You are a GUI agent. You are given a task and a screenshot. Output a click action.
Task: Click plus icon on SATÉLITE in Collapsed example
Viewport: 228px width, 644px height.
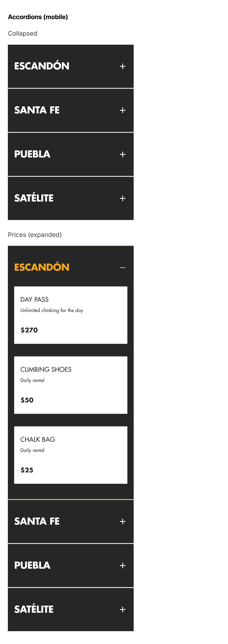[122, 198]
